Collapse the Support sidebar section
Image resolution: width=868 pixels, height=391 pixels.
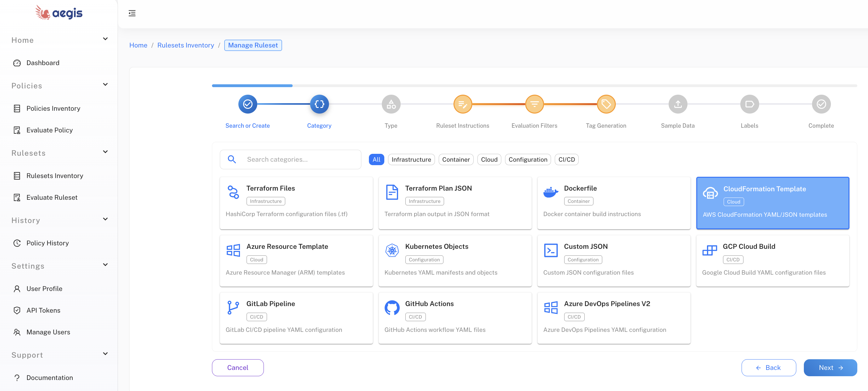coord(105,354)
